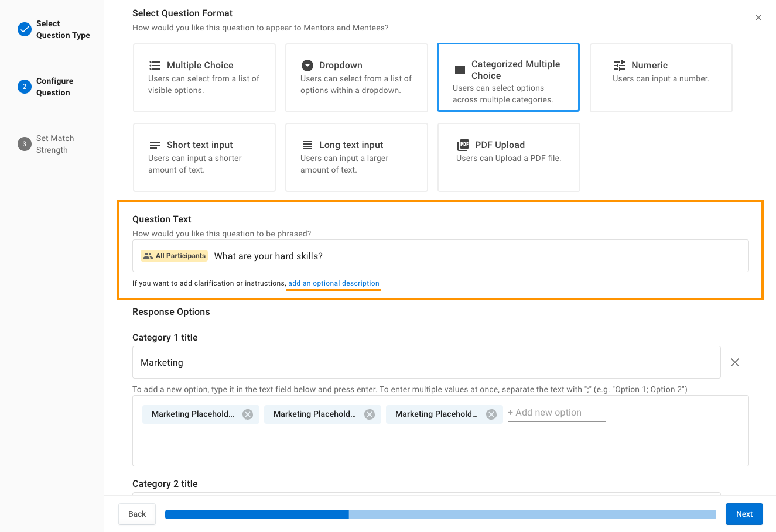
Task: Remove the second Marketing Placeholder chip
Action: coord(370,414)
